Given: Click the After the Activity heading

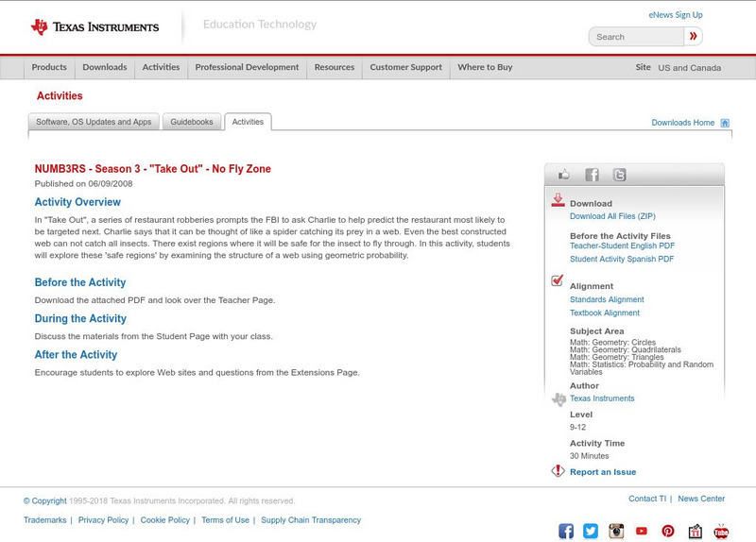Looking at the screenshot, I should click(76, 355).
